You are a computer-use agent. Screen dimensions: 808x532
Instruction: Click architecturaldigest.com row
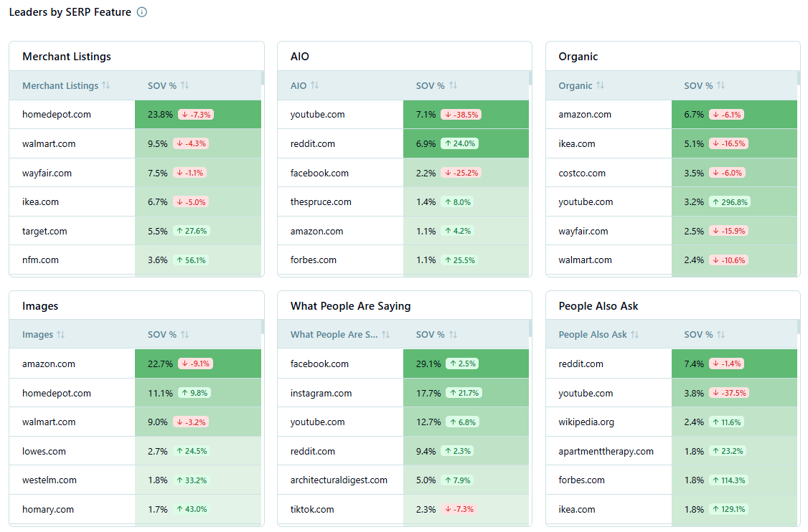[x=403, y=480]
